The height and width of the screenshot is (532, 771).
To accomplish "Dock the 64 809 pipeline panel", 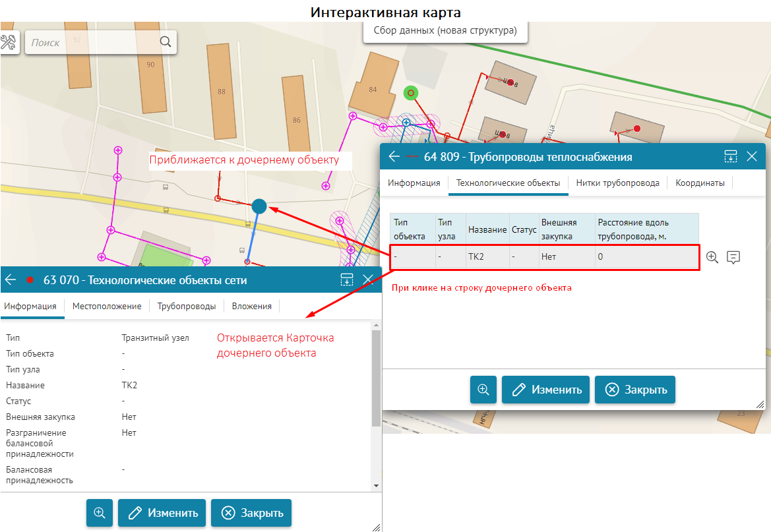I will [730, 156].
